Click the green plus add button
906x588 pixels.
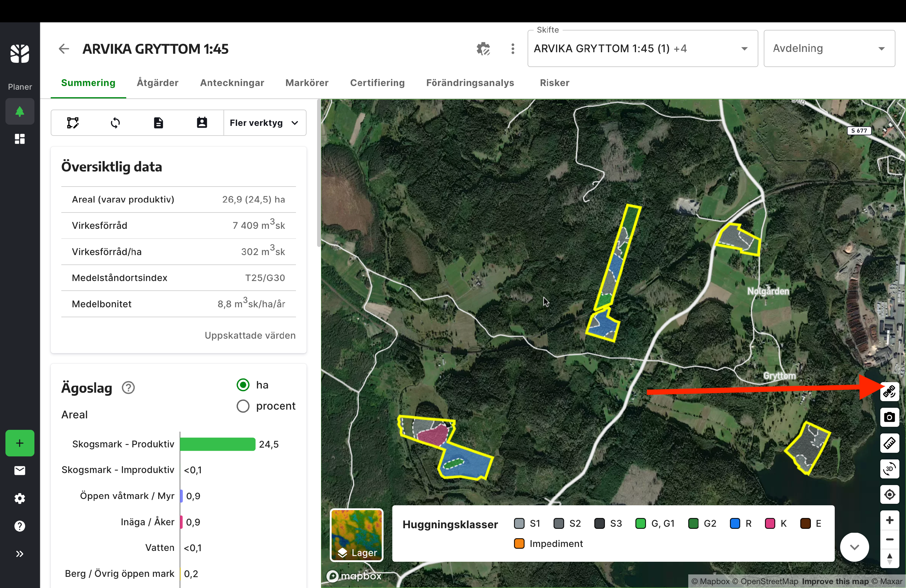pos(20,443)
